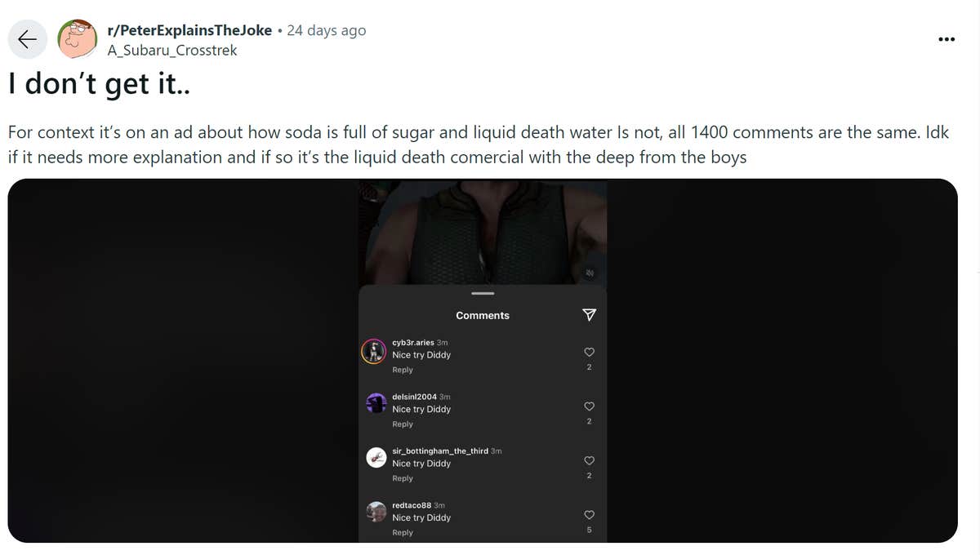Viewport: 980px width, 555px height.
Task: Like the cyb3r.aries comment
Action: point(589,352)
